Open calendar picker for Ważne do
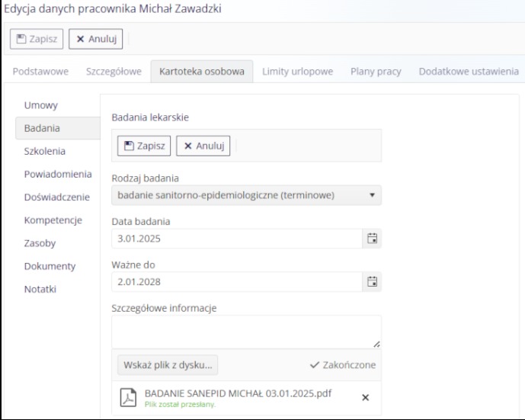Image resolution: width=525 pixels, height=420 pixels. pos(372,282)
